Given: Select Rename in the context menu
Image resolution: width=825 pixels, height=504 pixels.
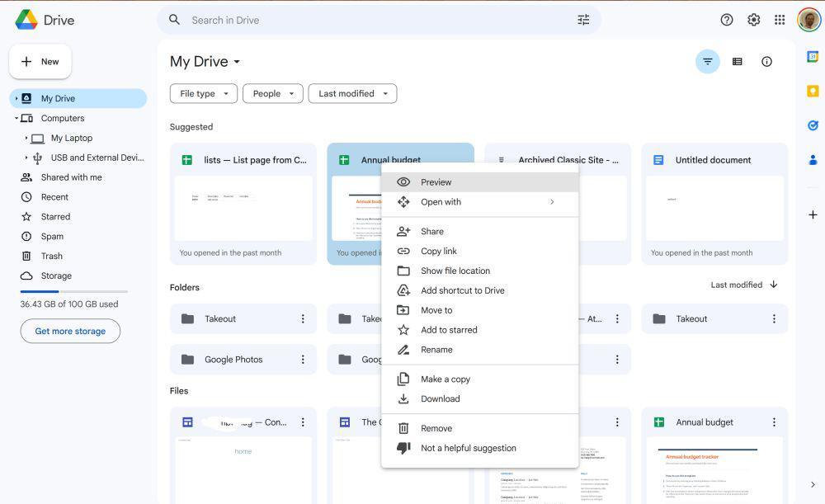Looking at the screenshot, I should tap(480, 350).
